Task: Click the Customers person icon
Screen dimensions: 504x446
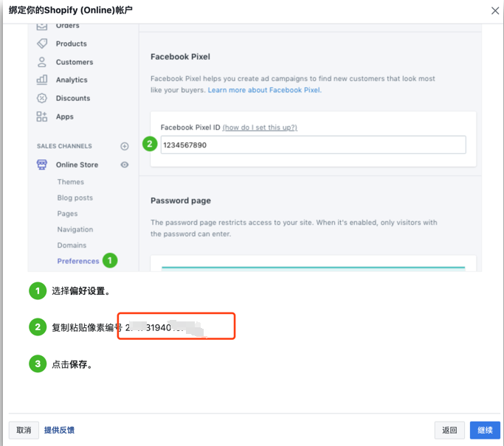Action: pyautogui.click(x=42, y=62)
